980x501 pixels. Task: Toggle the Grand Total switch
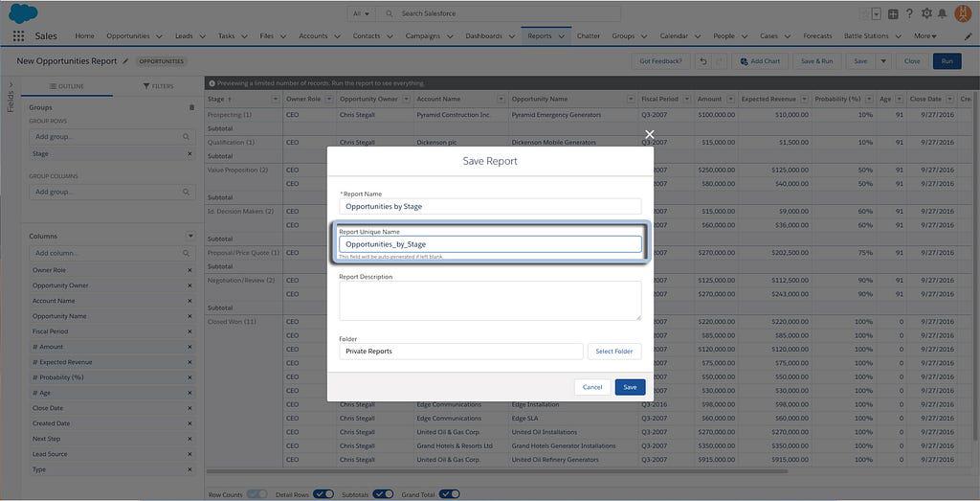click(449, 494)
